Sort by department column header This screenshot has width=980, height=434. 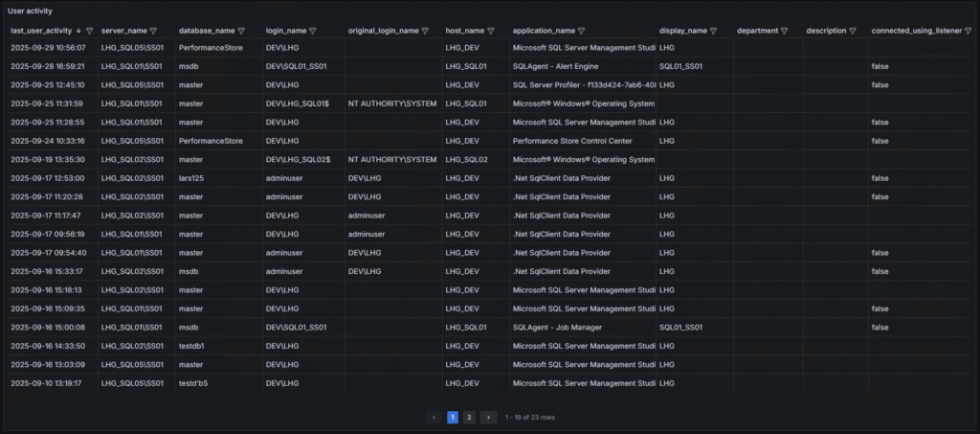tap(758, 31)
